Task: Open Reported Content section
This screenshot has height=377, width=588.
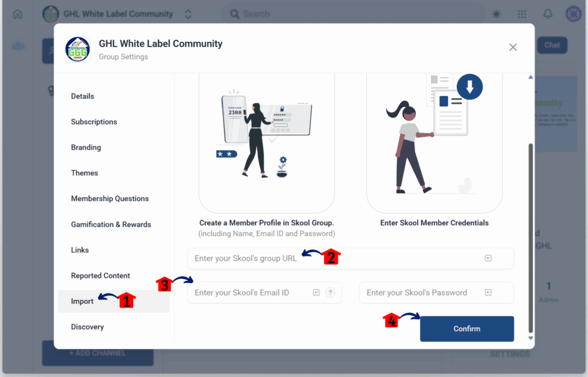Action: 100,275
